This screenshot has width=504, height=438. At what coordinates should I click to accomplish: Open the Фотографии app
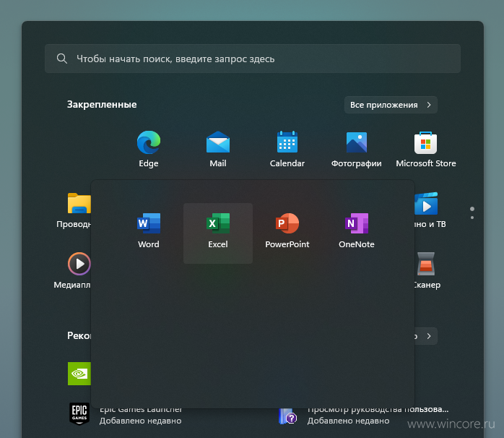click(x=357, y=149)
